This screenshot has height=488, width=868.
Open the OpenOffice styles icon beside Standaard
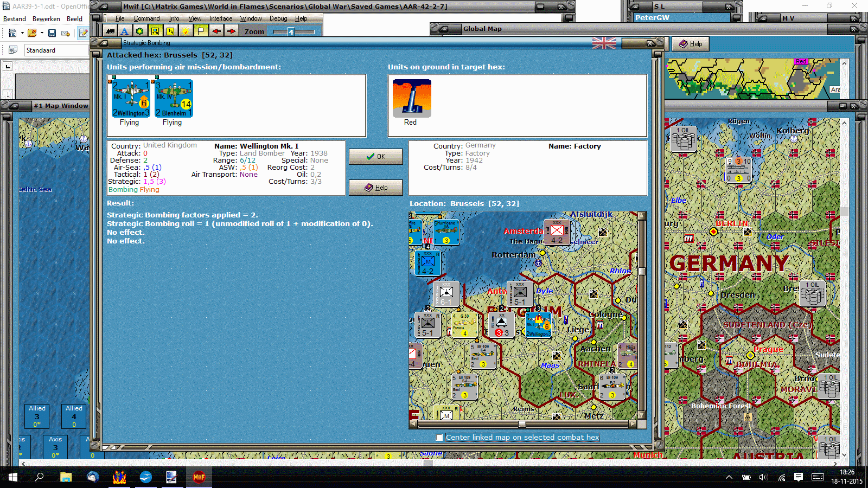click(13, 50)
